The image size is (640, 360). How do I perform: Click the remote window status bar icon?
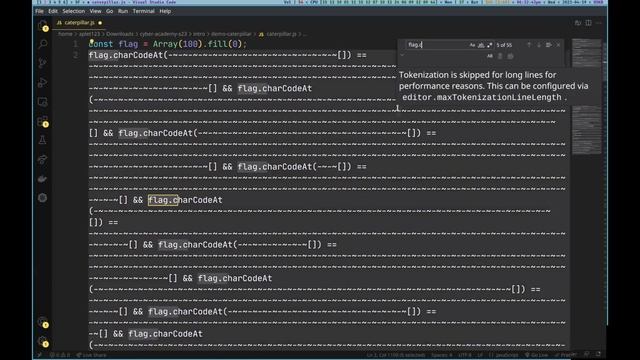[39, 355]
